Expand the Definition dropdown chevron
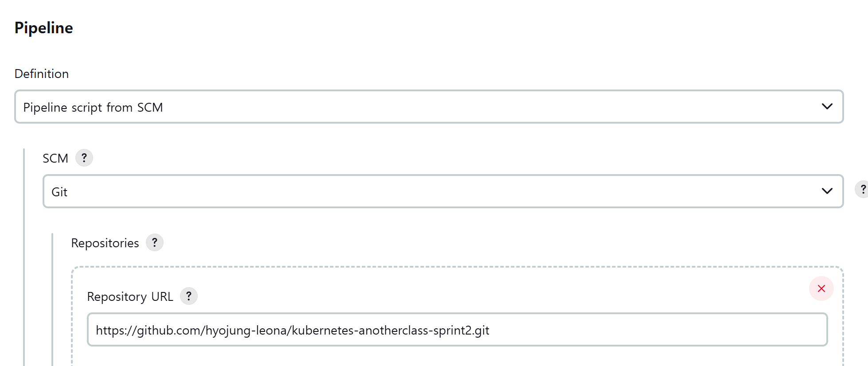 [827, 107]
